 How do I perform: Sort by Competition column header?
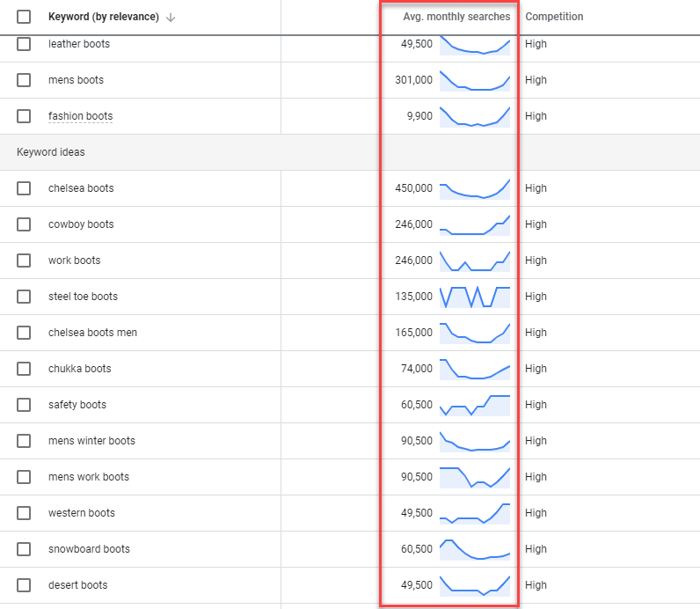tap(554, 17)
